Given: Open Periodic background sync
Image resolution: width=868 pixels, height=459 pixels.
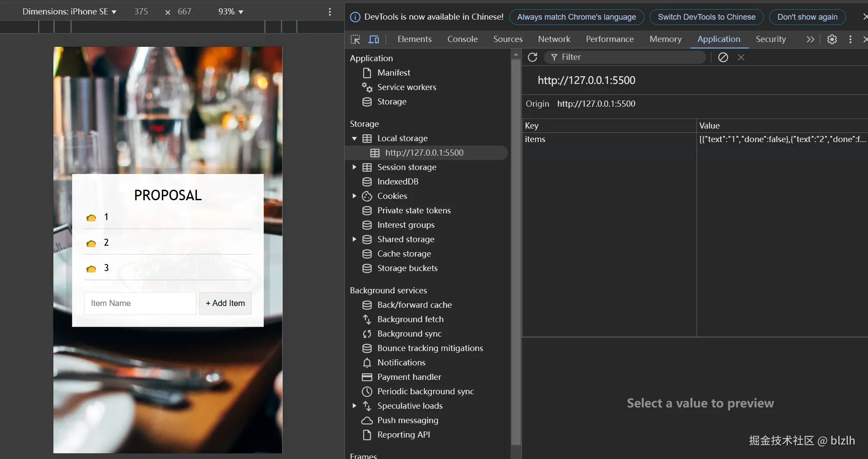Looking at the screenshot, I should 425,392.
